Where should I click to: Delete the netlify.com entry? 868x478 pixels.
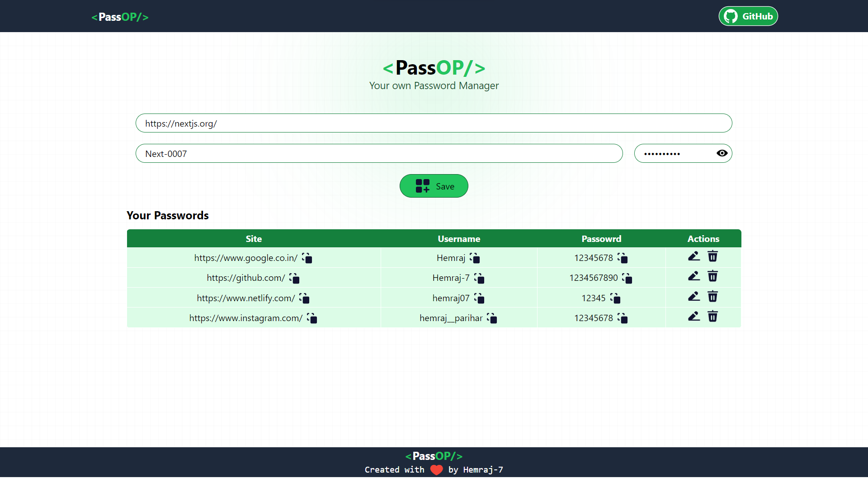[x=712, y=297]
